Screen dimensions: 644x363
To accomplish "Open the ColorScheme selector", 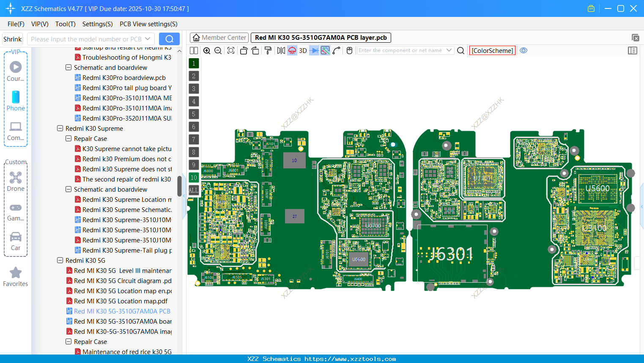I will coord(492,50).
